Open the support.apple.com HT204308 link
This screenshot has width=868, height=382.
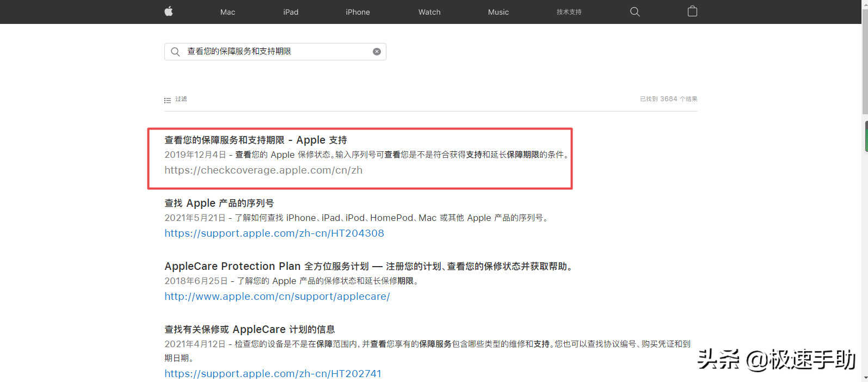pos(274,233)
